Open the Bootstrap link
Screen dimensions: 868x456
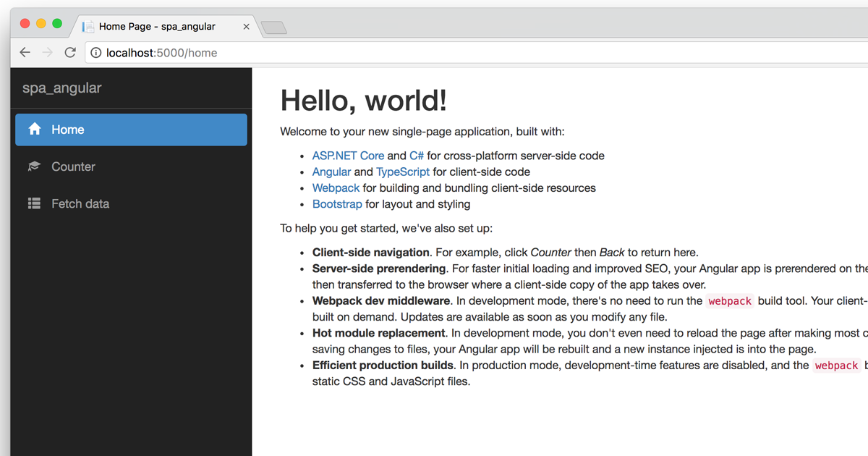point(336,204)
